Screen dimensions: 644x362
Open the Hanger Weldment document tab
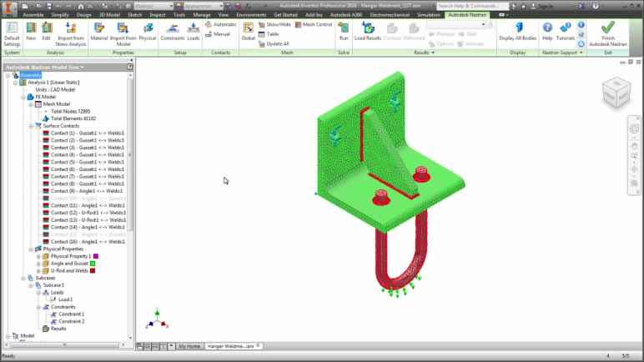click(x=234, y=345)
